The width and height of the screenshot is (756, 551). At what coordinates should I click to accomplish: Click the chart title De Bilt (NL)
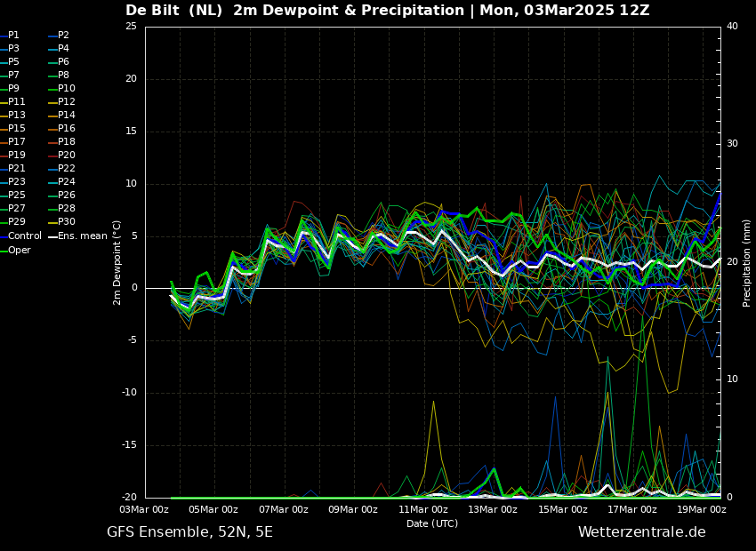click(x=174, y=10)
